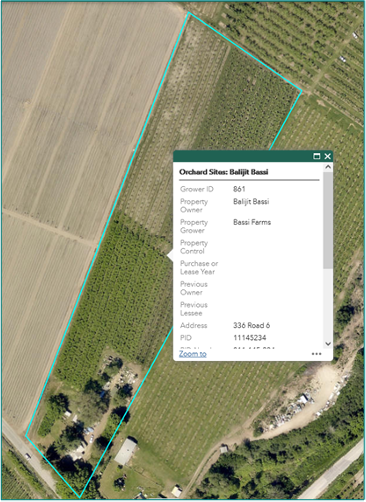The height and width of the screenshot is (502, 366).
Task: Click the Property Control field label
Action: point(194,247)
